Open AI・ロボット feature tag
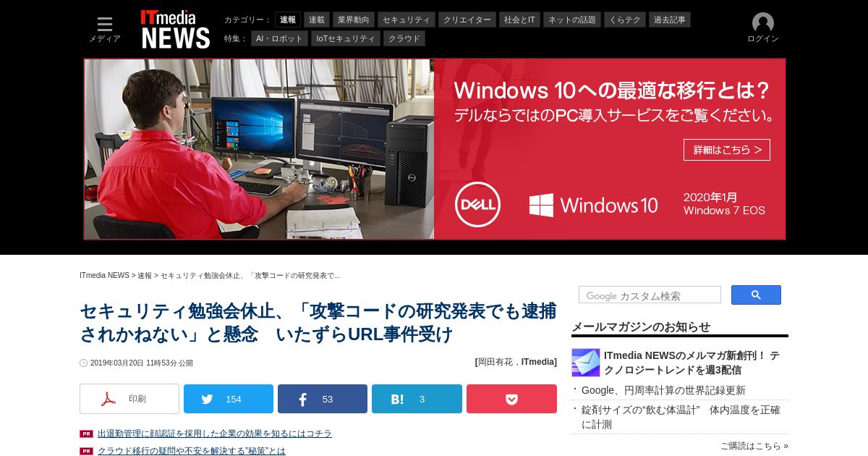 [x=279, y=38]
